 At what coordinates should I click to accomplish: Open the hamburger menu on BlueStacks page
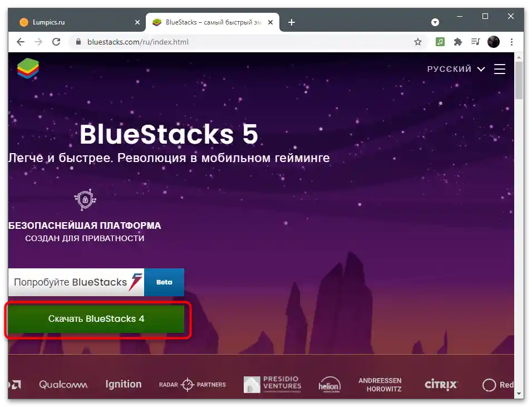coord(499,69)
